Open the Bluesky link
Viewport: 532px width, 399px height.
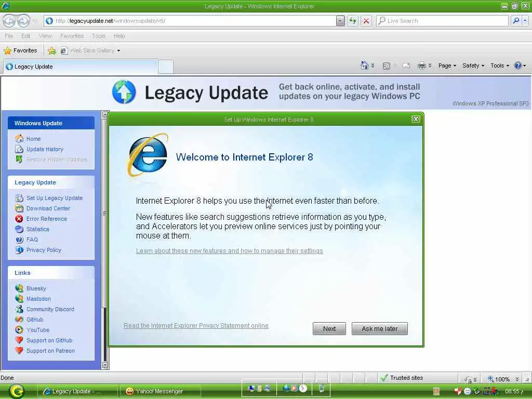36,288
